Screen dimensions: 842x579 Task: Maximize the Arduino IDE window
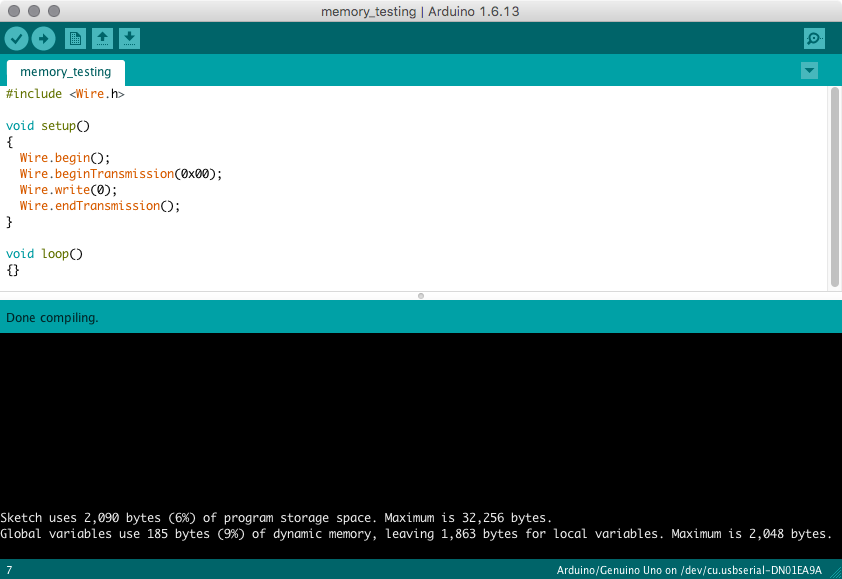[53, 11]
